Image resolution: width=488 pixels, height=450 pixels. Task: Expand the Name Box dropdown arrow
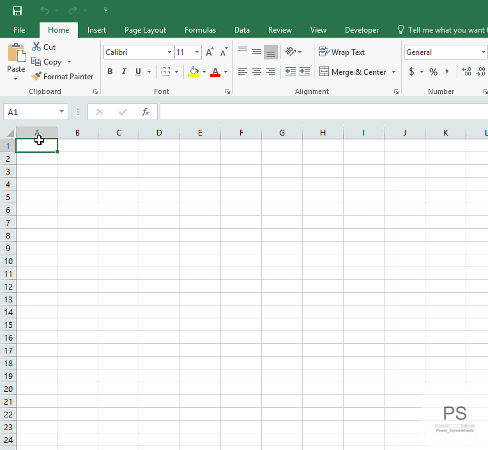point(62,111)
